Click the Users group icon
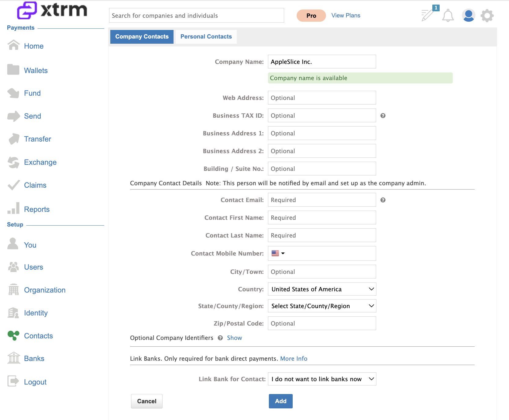 coord(13,267)
